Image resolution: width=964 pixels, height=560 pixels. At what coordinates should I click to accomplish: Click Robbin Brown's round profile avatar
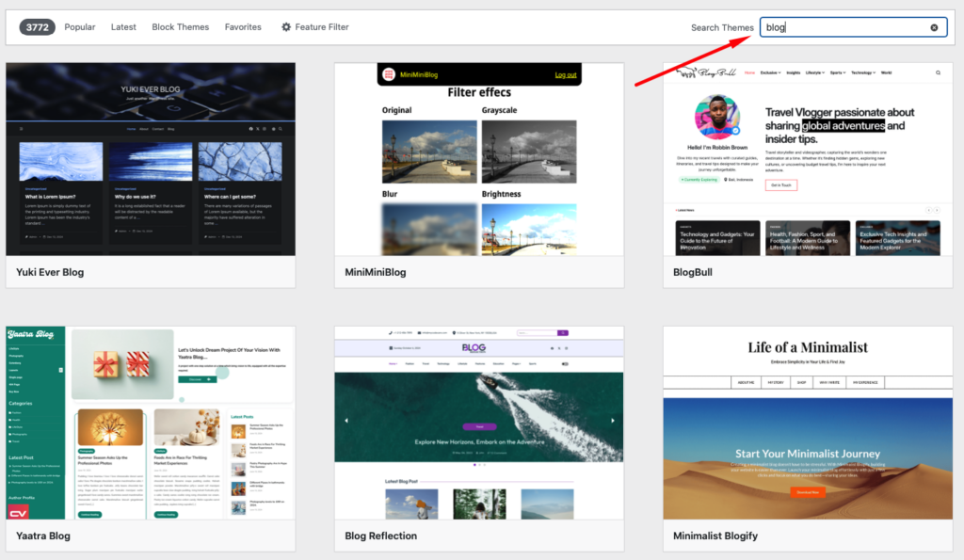coord(716,119)
